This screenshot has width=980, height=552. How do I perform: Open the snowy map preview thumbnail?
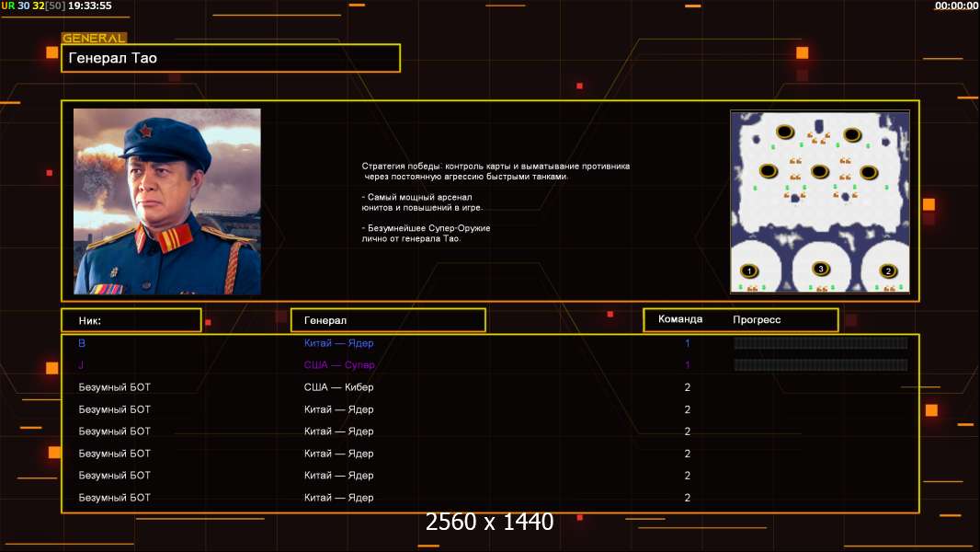coord(820,201)
